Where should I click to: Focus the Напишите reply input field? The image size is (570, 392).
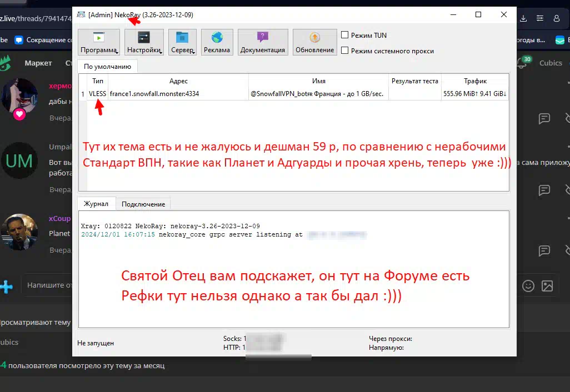[x=47, y=285]
